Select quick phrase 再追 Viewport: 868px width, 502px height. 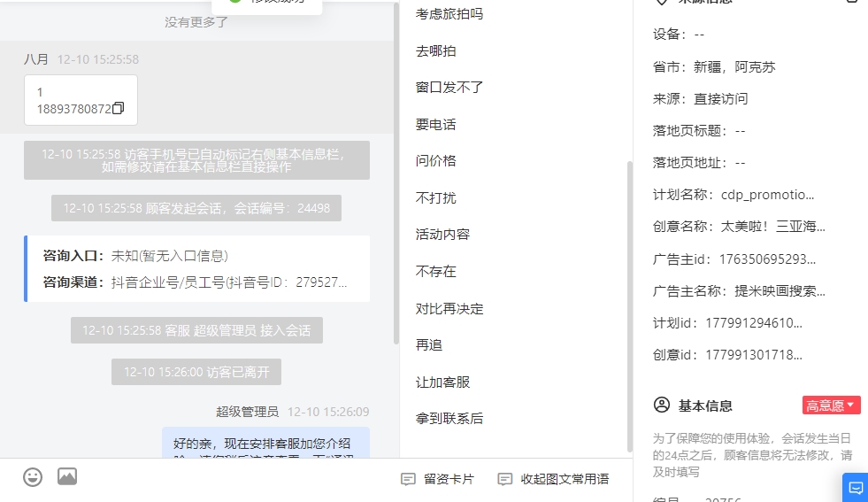pos(429,345)
